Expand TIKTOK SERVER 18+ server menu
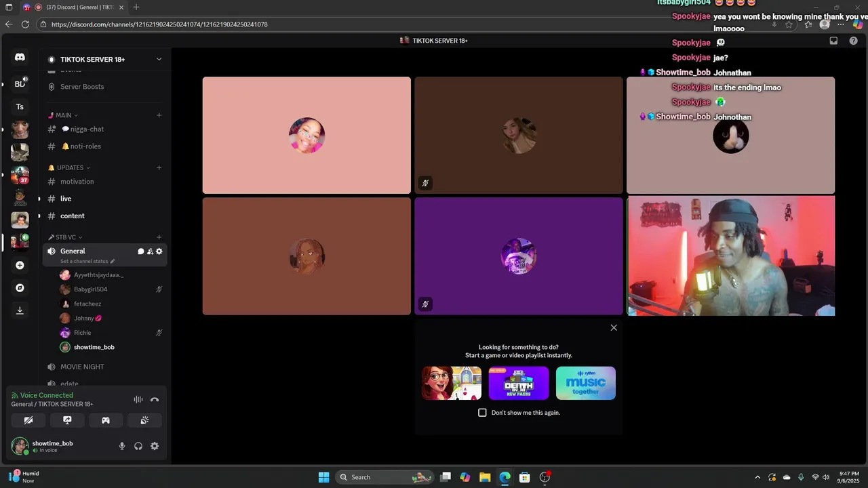This screenshot has width=868, height=488. (159, 60)
